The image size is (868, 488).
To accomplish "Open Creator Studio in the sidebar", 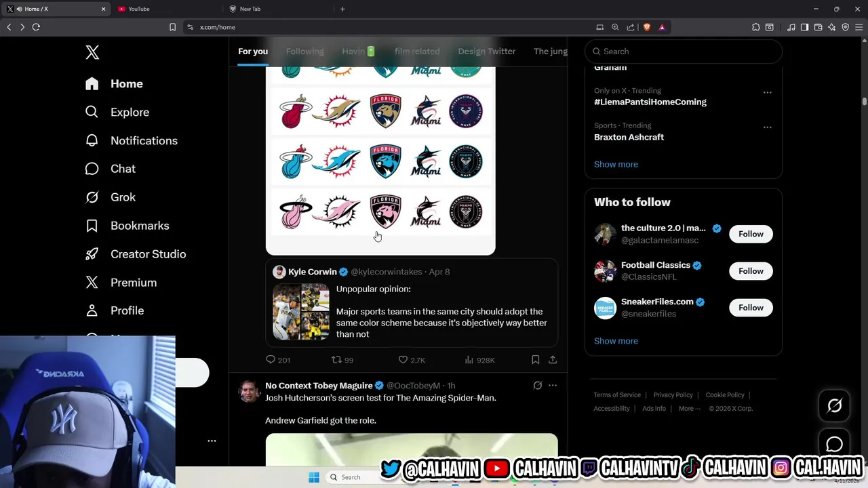I will pyautogui.click(x=135, y=254).
